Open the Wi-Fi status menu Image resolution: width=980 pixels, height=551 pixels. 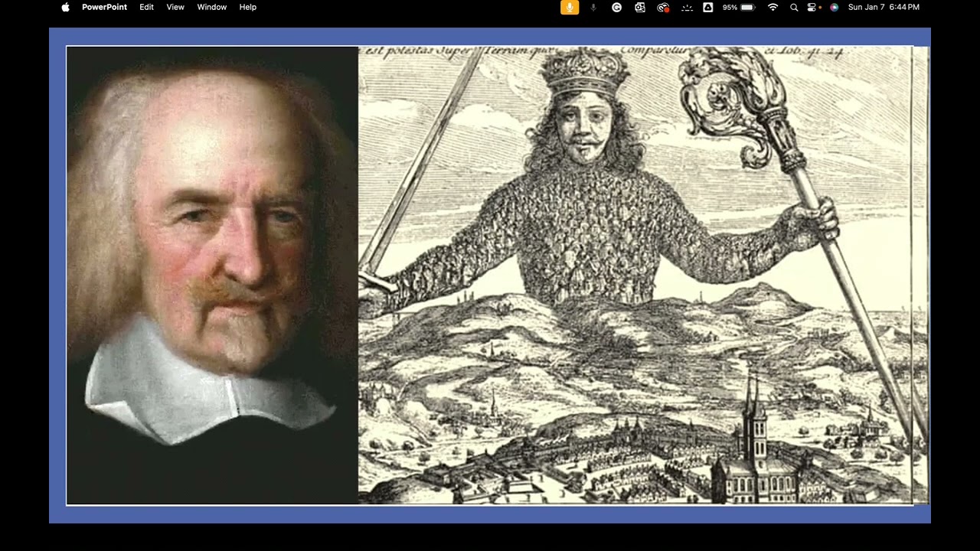(x=773, y=7)
